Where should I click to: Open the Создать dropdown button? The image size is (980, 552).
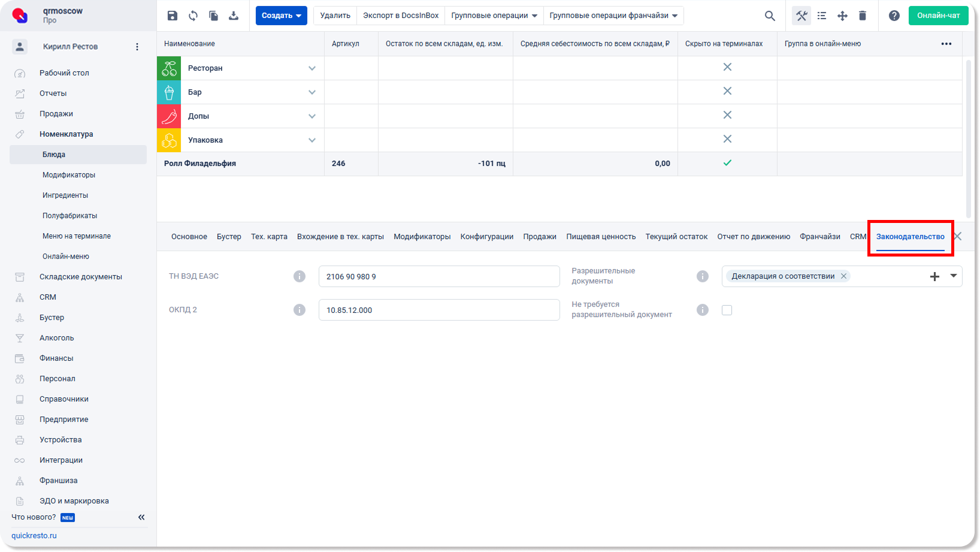tap(282, 16)
